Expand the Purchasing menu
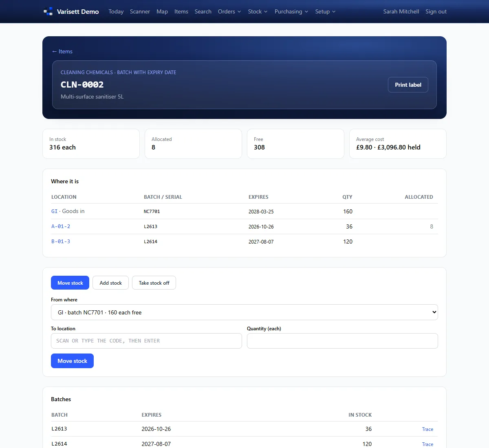This screenshot has width=489, height=448. pos(291,11)
